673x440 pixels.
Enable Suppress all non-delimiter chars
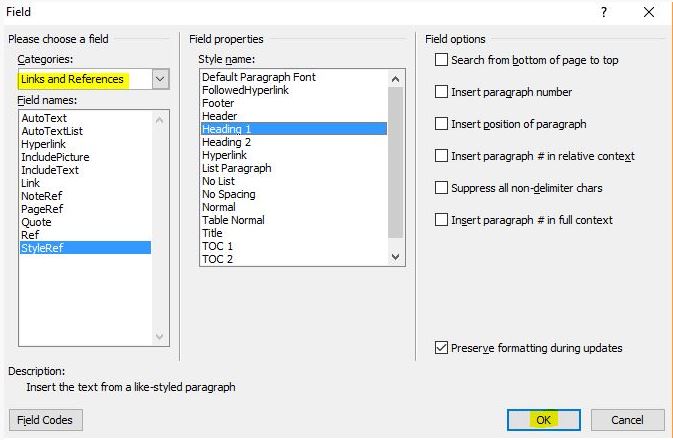tap(441, 188)
